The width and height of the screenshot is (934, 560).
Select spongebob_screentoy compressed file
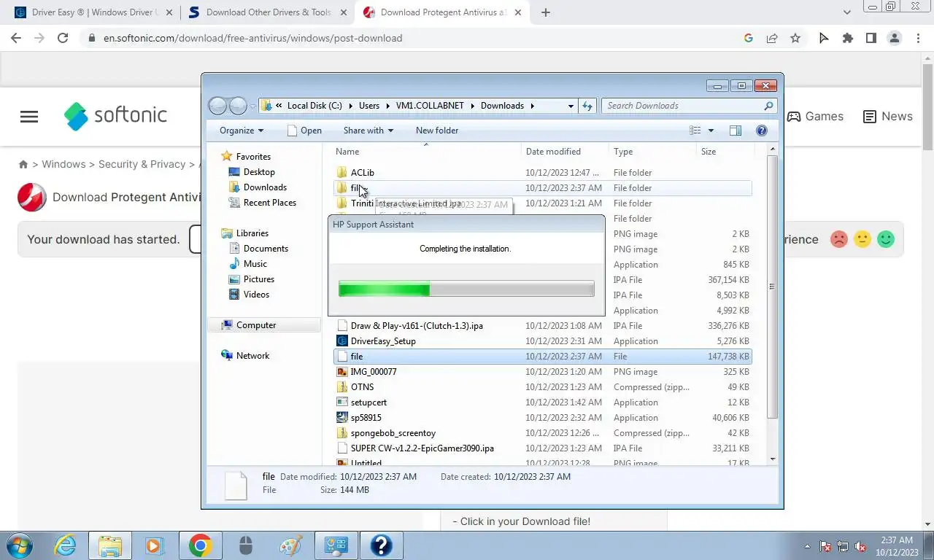pyautogui.click(x=542, y=433)
